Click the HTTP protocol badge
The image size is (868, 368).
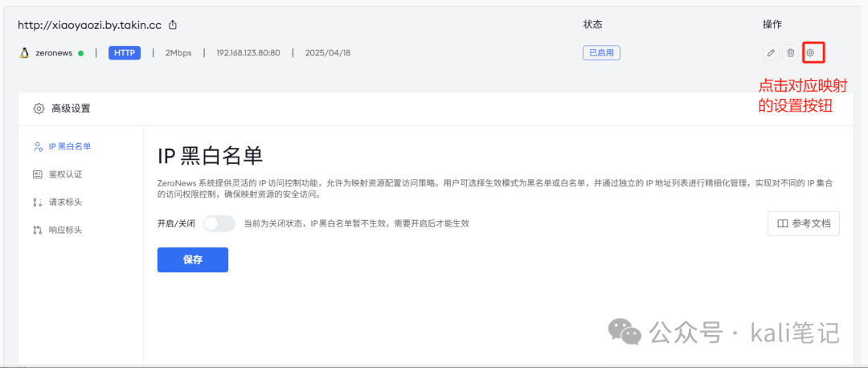click(x=125, y=53)
